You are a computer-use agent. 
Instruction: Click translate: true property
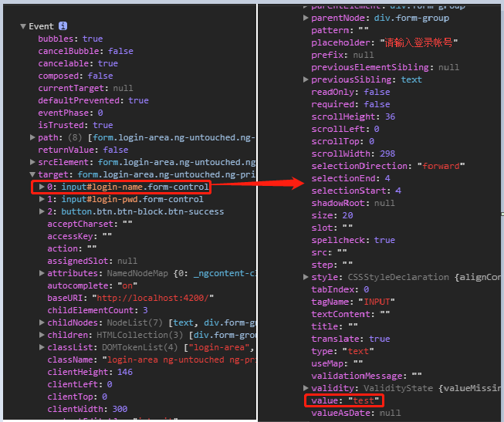pos(350,339)
